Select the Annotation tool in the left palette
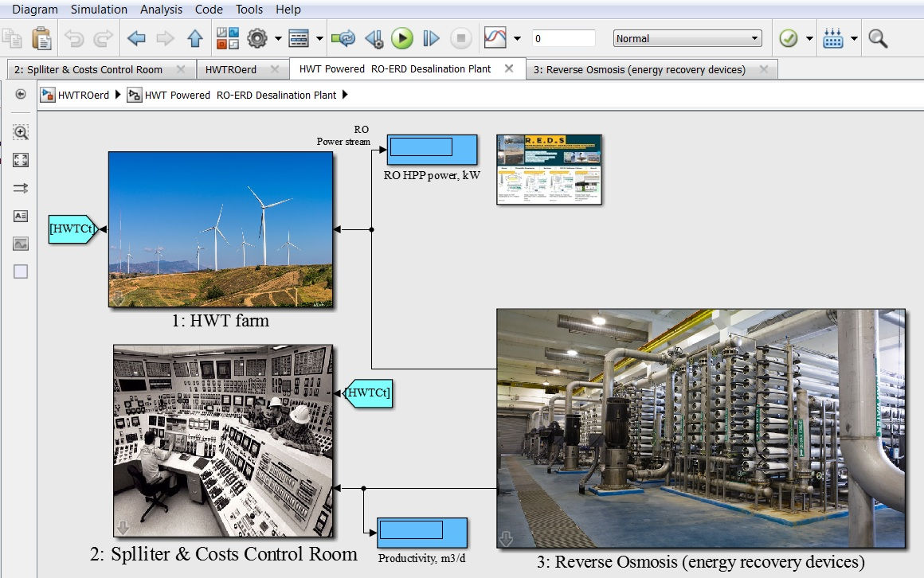 point(20,215)
